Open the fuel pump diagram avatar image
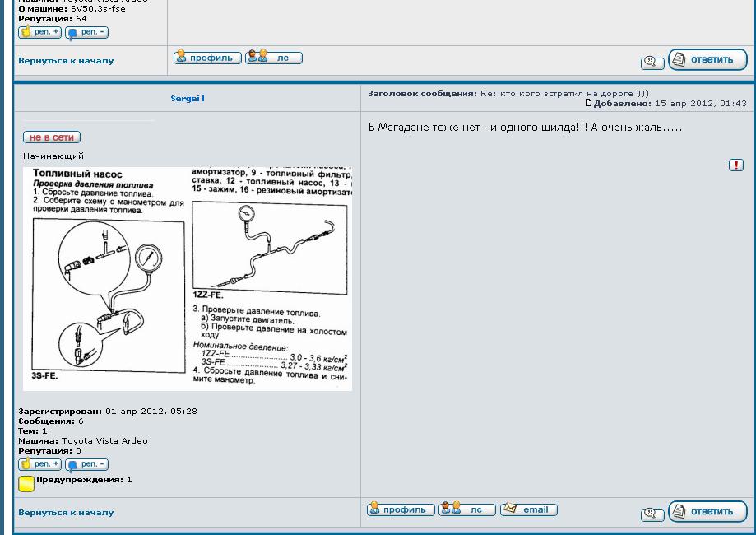Viewport: 756px width, 535px height. click(x=188, y=278)
